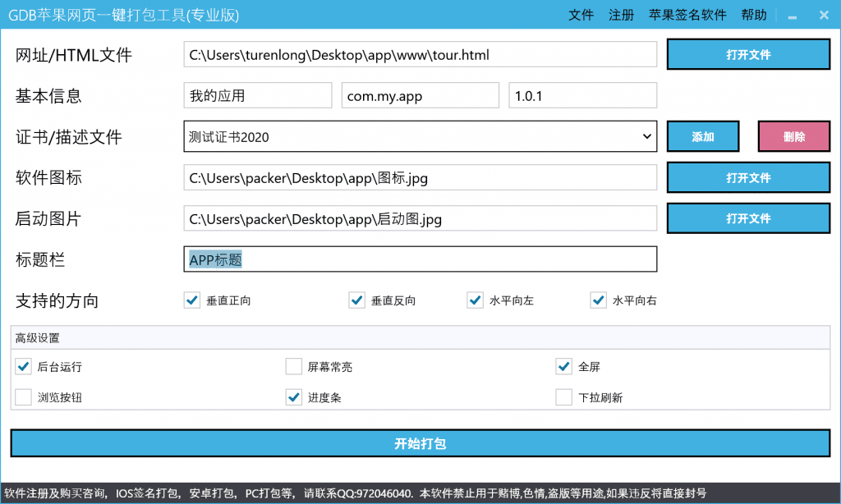Open the 苹果签名软件 menu

(x=687, y=15)
